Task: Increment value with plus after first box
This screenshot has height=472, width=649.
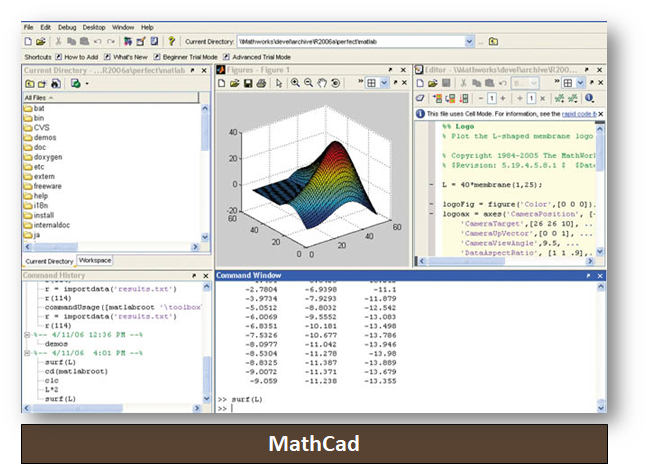Action: (x=503, y=98)
